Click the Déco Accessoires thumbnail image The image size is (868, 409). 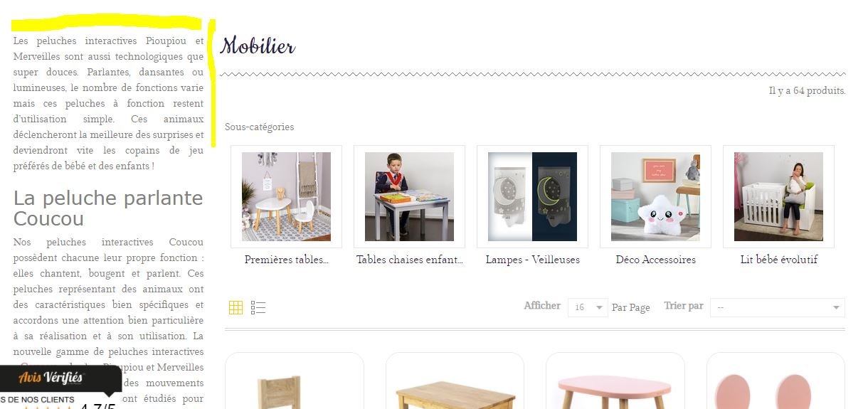[655, 196]
